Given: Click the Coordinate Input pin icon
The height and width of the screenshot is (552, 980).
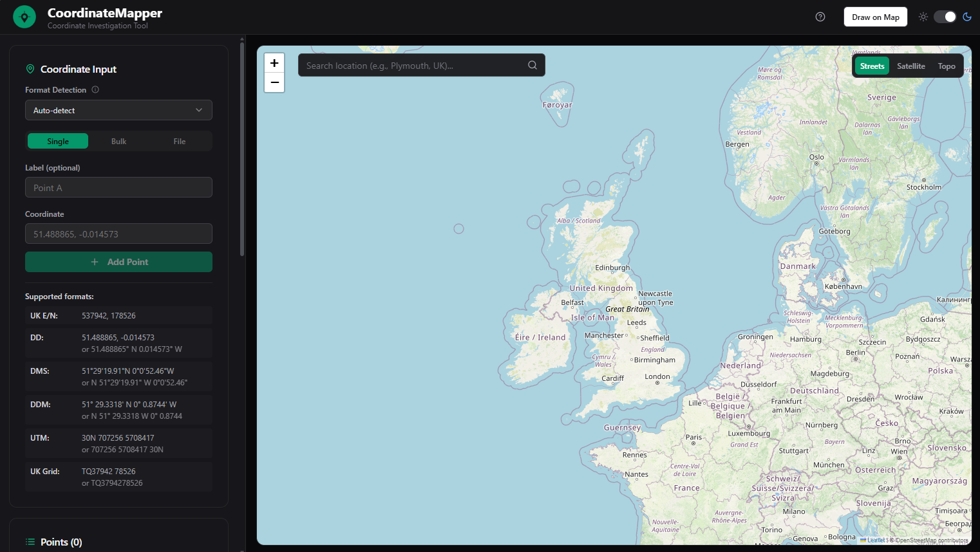Looking at the screenshot, I should tap(30, 69).
